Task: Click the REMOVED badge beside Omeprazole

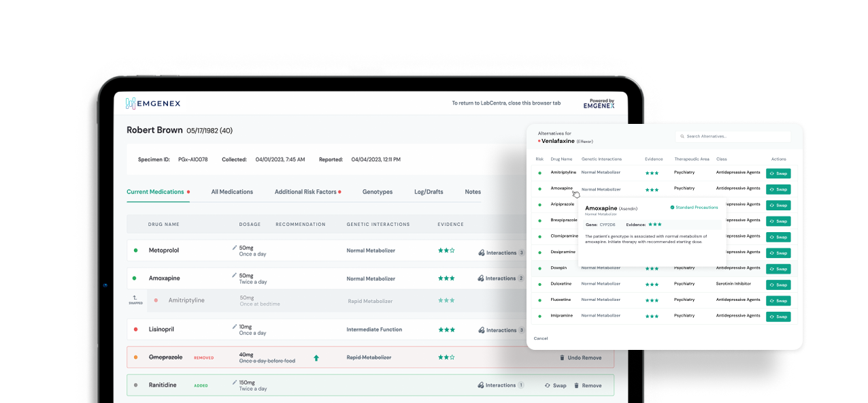Action: [204, 357]
